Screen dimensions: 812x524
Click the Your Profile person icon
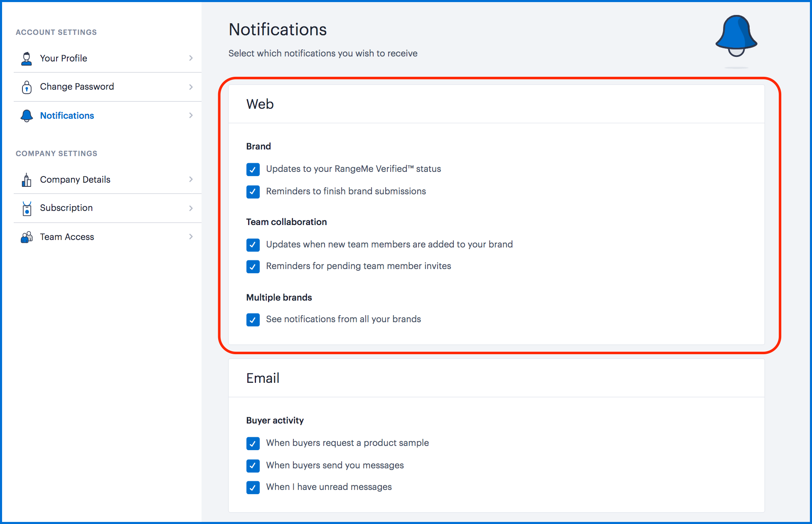(27, 59)
